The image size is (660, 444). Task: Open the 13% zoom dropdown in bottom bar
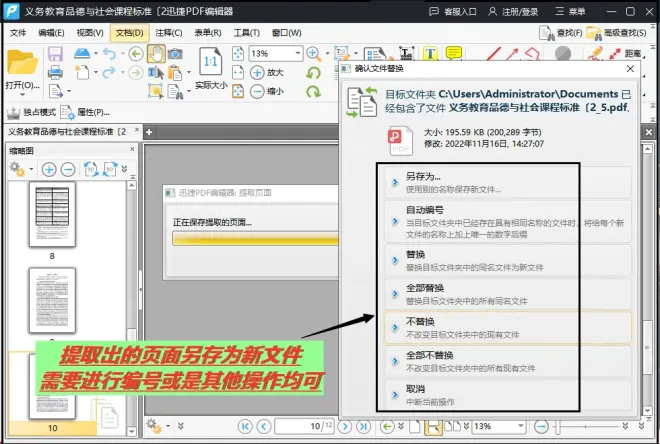[521, 426]
